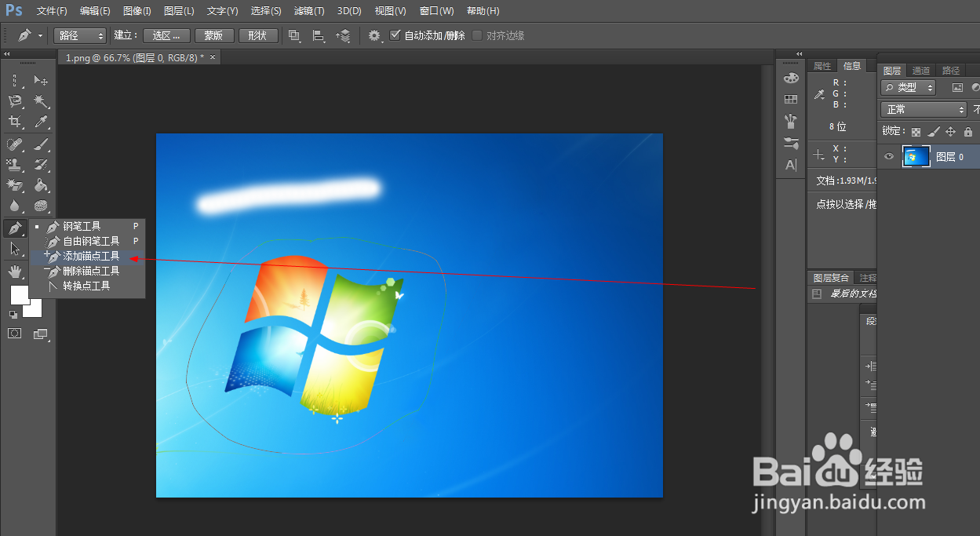This screenshot has height=536, width=980.
Task: Click the path arrangement icon
Action: click(x=343, y=35)
